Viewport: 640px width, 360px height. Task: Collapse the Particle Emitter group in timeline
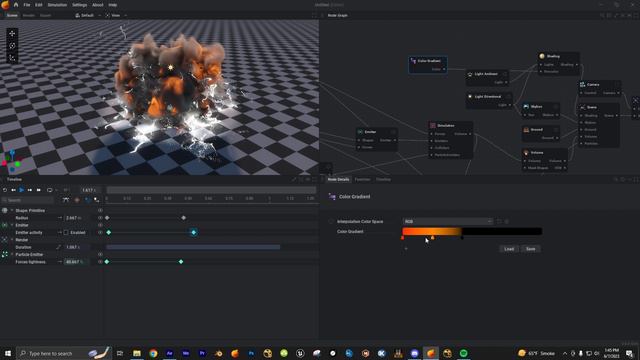12,255
